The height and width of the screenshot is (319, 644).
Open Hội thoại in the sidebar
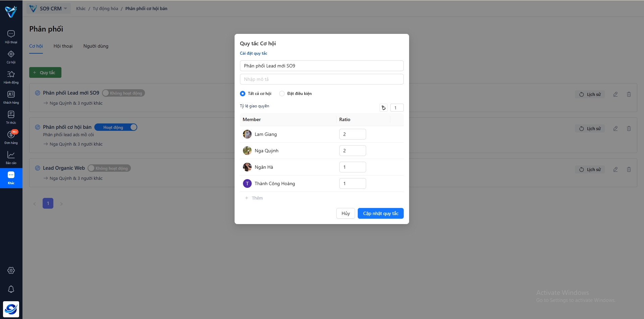pyautogui.click(x=11, y=37)
